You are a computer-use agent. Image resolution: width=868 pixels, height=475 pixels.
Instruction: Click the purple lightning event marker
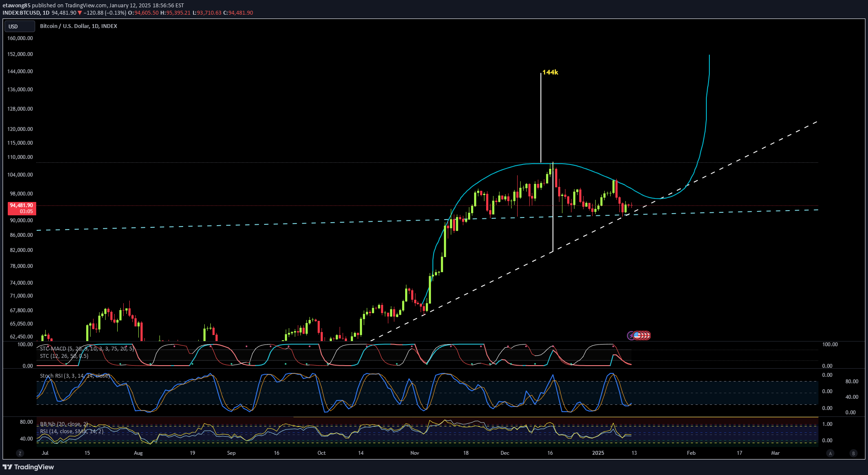click(631, 335)
